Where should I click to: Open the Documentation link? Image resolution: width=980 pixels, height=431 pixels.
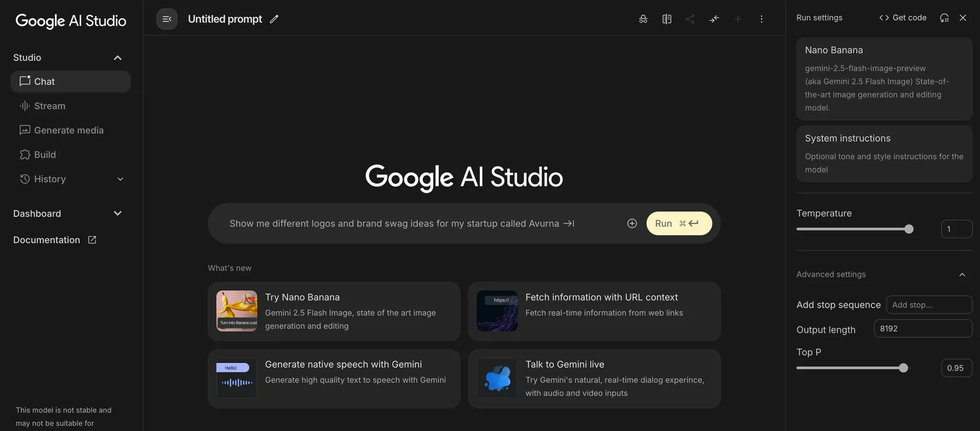point(55,240)
